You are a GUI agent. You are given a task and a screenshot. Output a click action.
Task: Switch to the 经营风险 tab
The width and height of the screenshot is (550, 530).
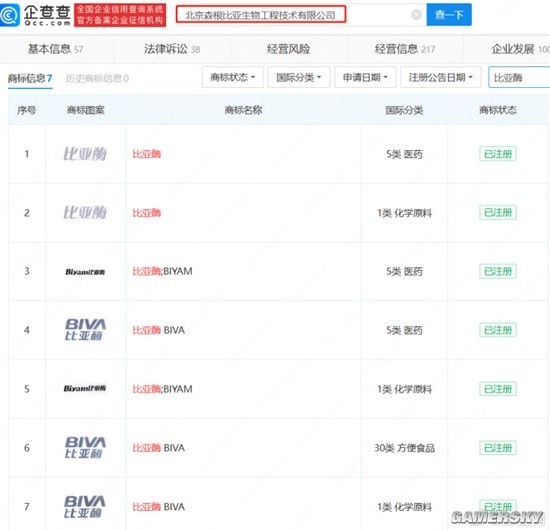(288, 49)
